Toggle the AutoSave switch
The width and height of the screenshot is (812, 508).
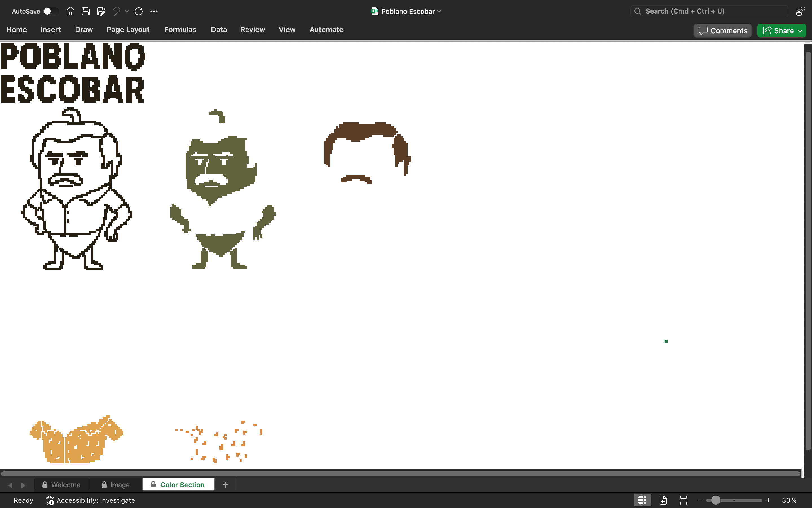point(51,11)
